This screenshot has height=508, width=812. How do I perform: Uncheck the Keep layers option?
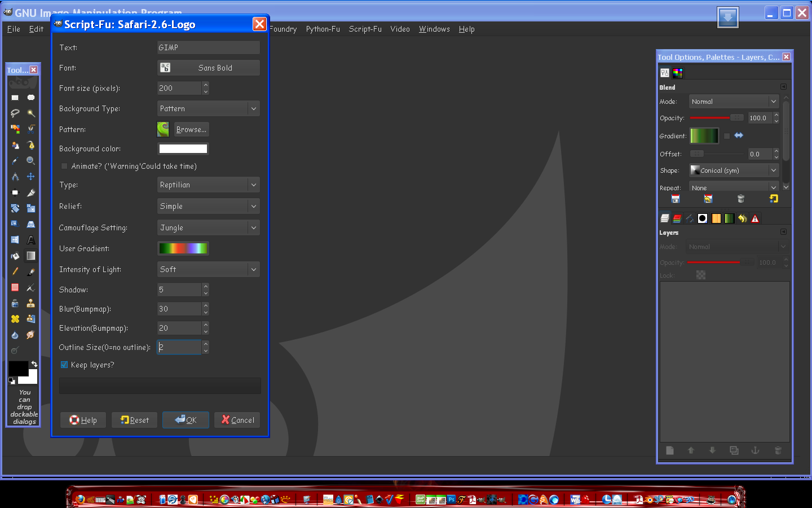click(64, 365)
